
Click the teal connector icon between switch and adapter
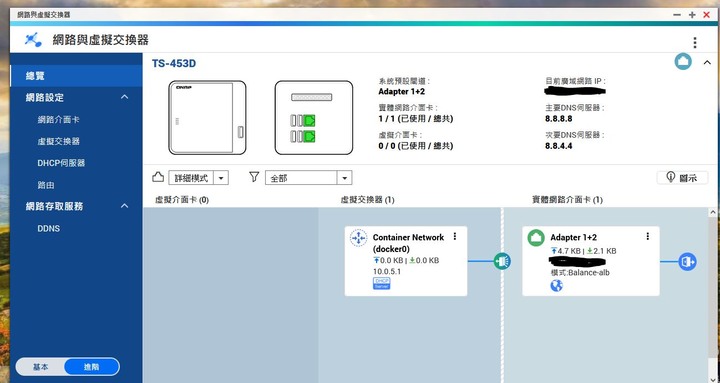tap(502, 261)
